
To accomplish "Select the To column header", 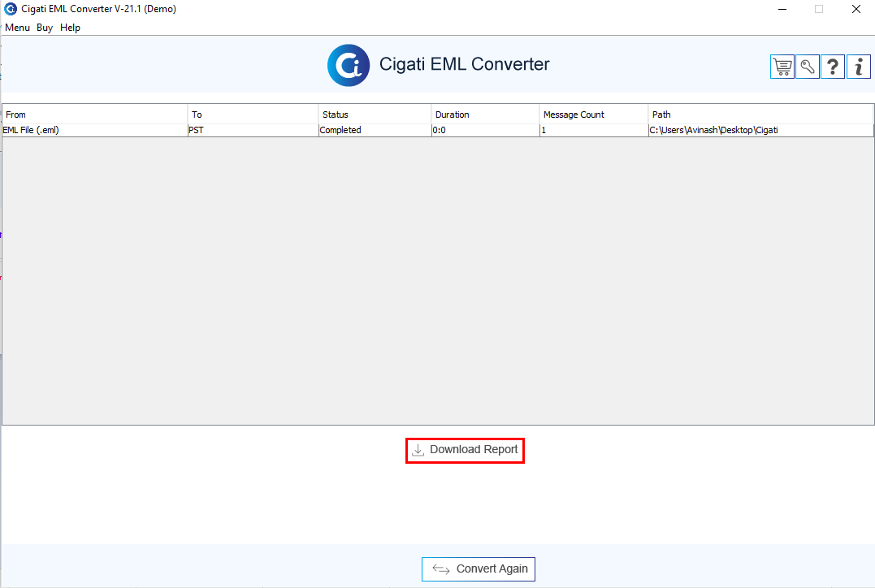I will tap(253, 115).
